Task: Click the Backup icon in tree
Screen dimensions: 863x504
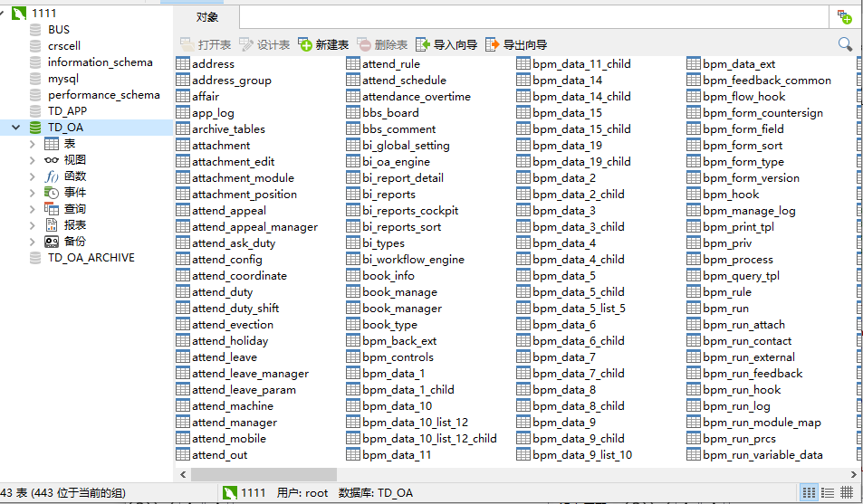Action: tap(52, 242)
